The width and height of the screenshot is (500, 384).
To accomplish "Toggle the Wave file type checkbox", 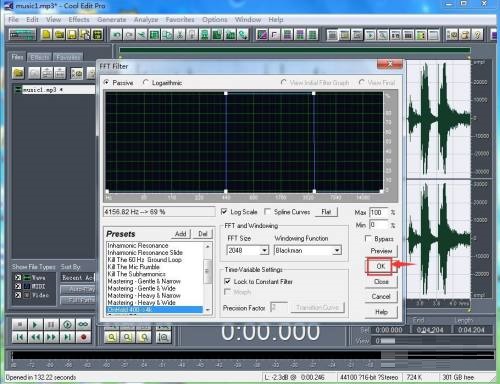I will (18, 277).
